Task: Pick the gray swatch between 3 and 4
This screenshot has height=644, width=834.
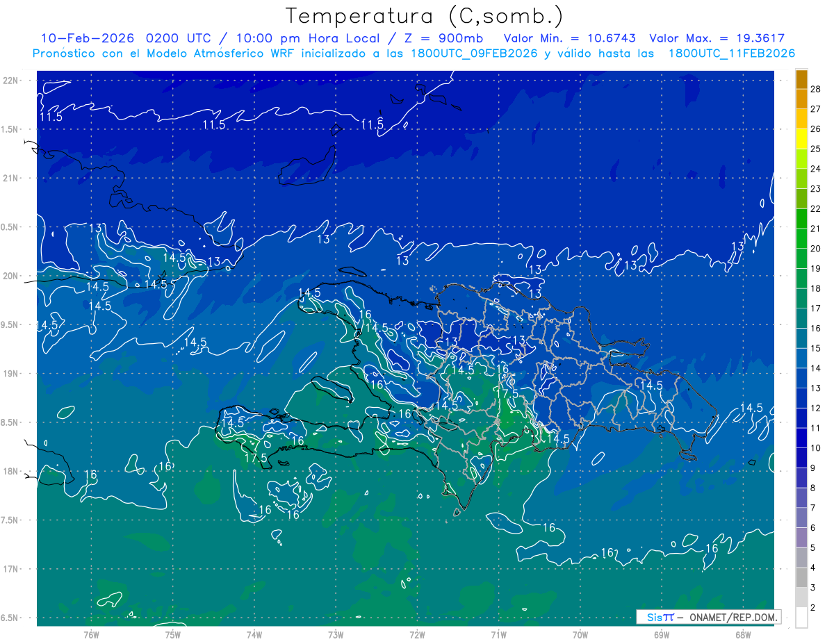Action: point(801,578)
